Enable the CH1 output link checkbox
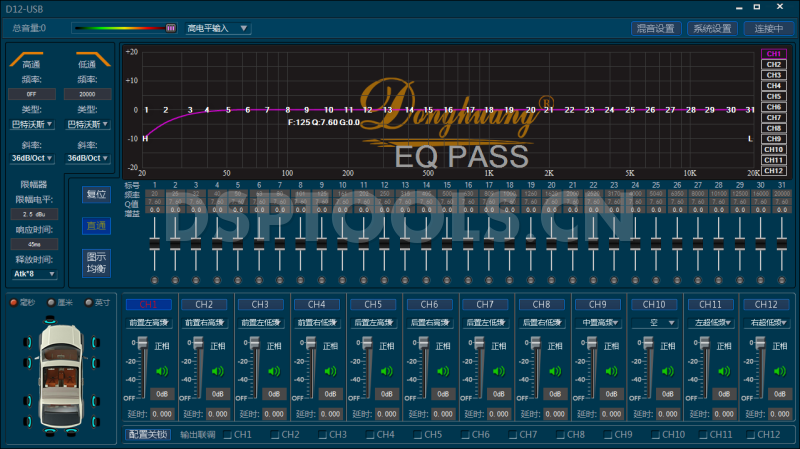800x449 pixels. click(229, 435)
